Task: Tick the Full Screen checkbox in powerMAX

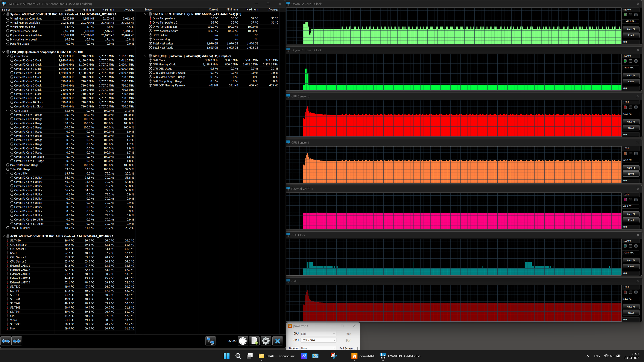Action: (x=356, y=348)
